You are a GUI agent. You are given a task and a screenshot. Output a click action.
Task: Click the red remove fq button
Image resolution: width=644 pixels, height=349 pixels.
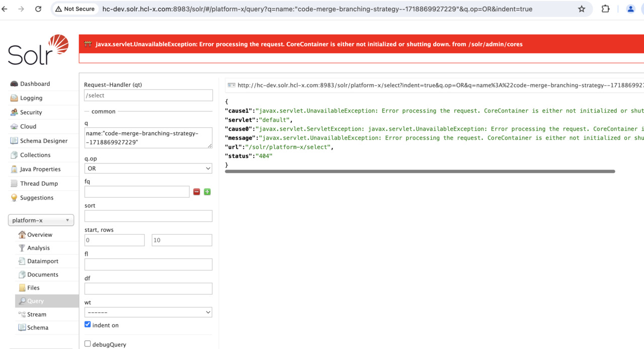(x=197, y=192)
